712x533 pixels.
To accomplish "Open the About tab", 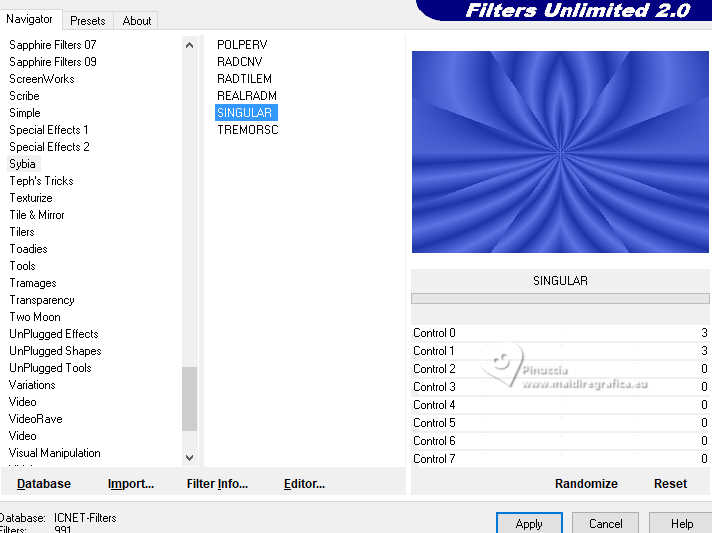I will 137,21.
